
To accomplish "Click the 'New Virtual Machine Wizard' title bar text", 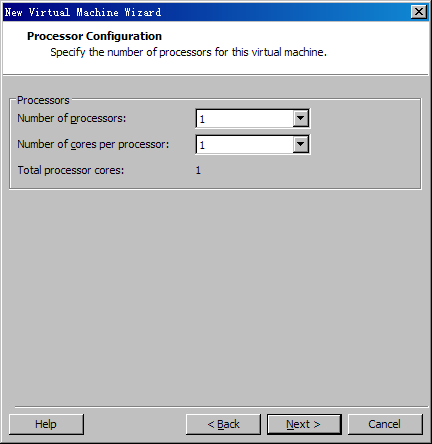I will [83, 12].
